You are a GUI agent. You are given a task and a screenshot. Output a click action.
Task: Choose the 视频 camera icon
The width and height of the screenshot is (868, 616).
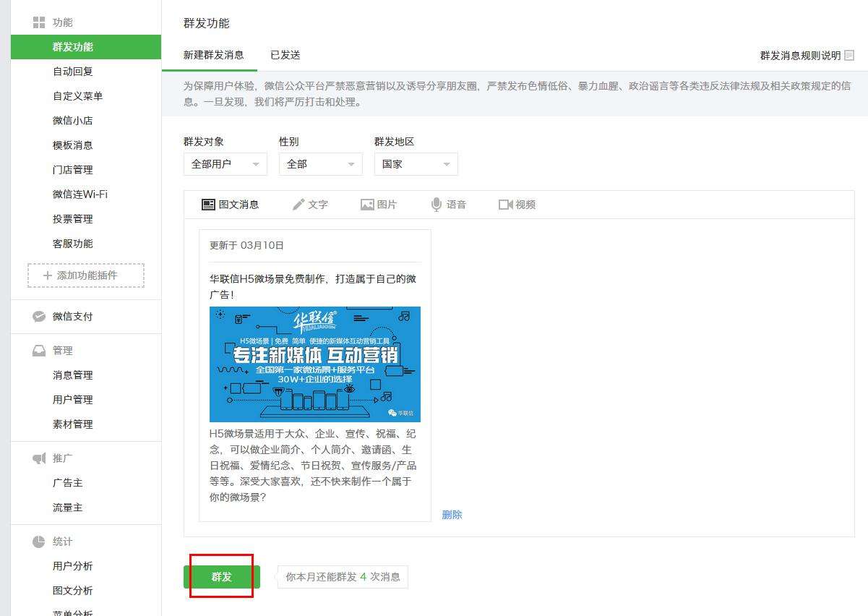tap(505, 205)
